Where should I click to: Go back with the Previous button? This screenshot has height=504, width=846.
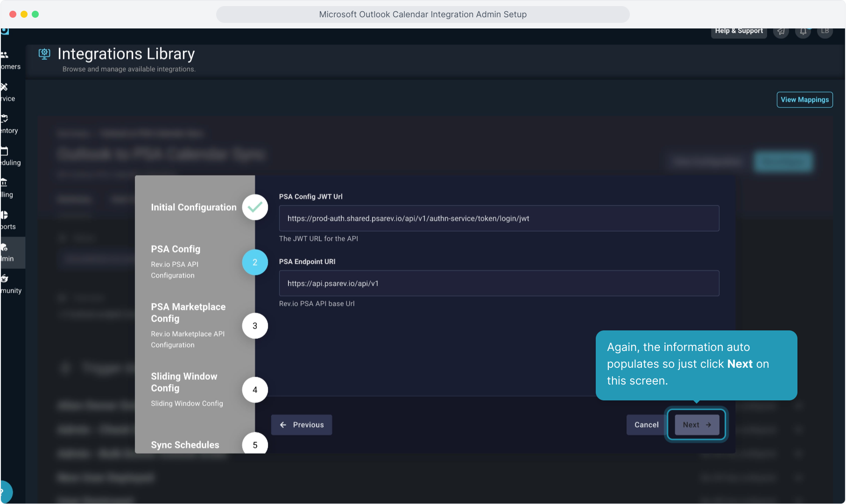click(x=302, y=425)
